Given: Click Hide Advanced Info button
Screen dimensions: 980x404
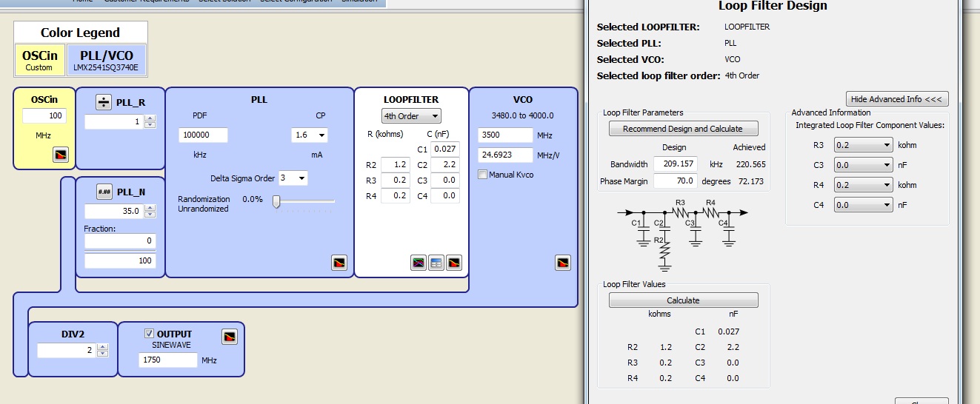Looking at the screenshot, I should tap(897, 99).
